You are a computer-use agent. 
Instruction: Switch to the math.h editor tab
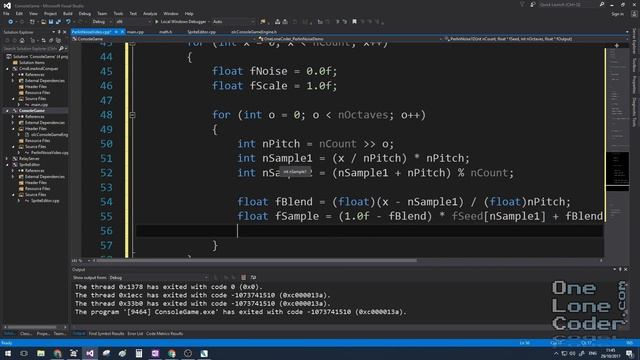pyautogui.click(x=165, y=32)
